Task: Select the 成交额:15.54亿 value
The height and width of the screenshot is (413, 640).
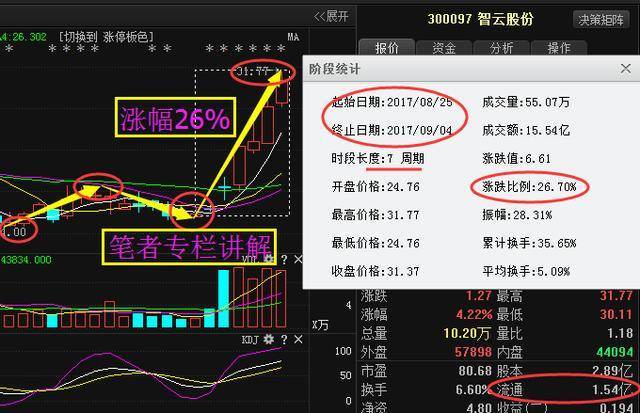Action: pyautogui.click(x=526, y=130)
